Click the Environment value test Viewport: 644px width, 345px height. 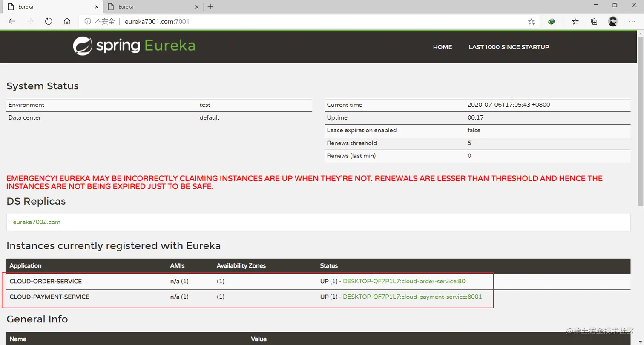tap(205, 105)
